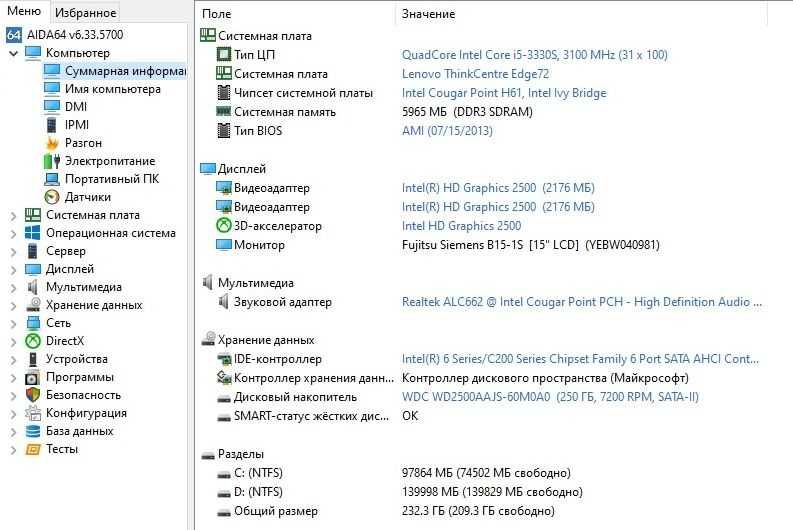Image resolution: width=793 pixels, height=530 pixels.
Task: Click the DMI icon in sidebar
Action: tap(52, 106)
